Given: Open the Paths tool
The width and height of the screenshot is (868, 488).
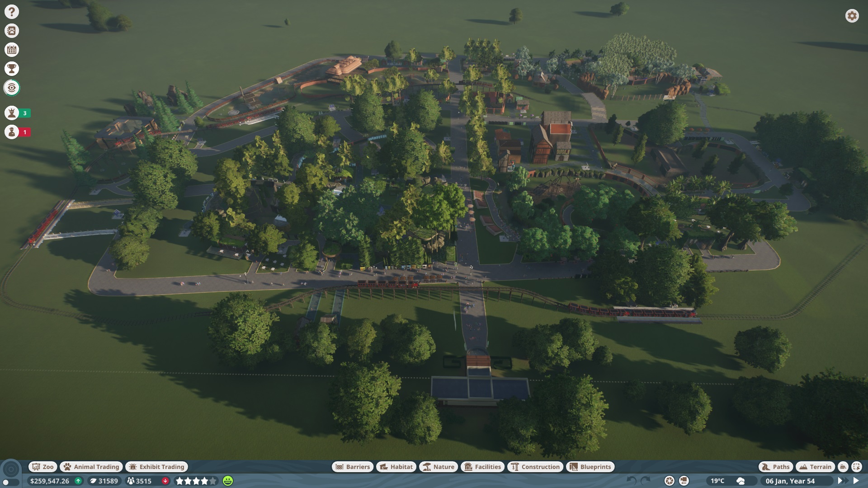Looking at the screenshot, I should (776, 467).
